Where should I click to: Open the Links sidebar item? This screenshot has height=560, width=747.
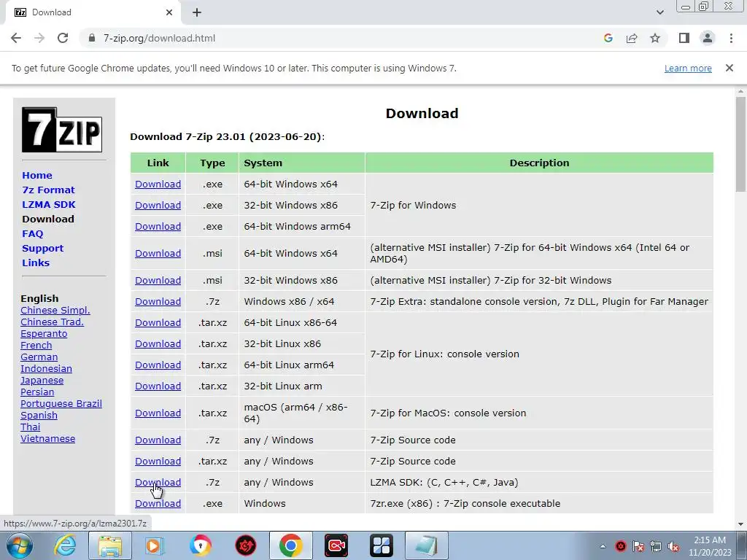(36, 262)
